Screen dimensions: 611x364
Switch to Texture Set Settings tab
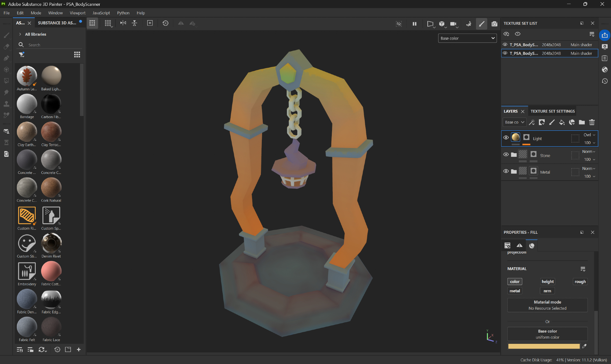tap(552, 111)
